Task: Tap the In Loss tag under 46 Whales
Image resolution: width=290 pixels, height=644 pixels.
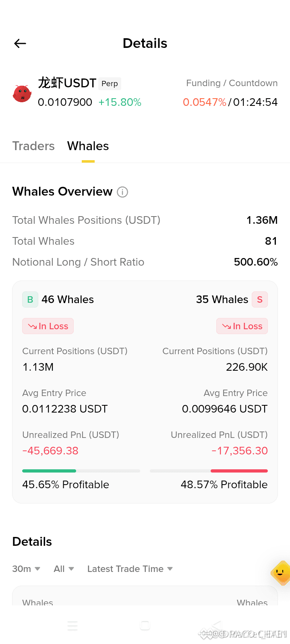Action: pyautogui.click(x=48, y=326)
